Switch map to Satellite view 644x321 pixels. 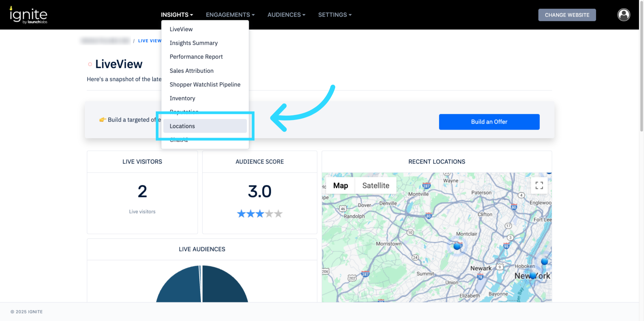click(x=375, y=185)
